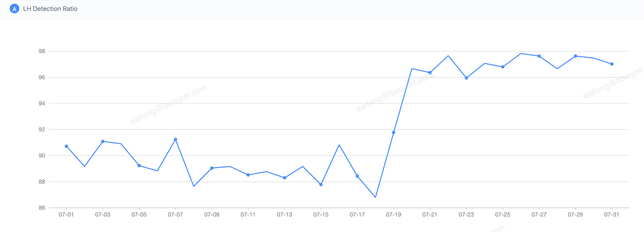Click the data dot above 07-15
Screen dimensions: 644x232
tap(321, 185)
